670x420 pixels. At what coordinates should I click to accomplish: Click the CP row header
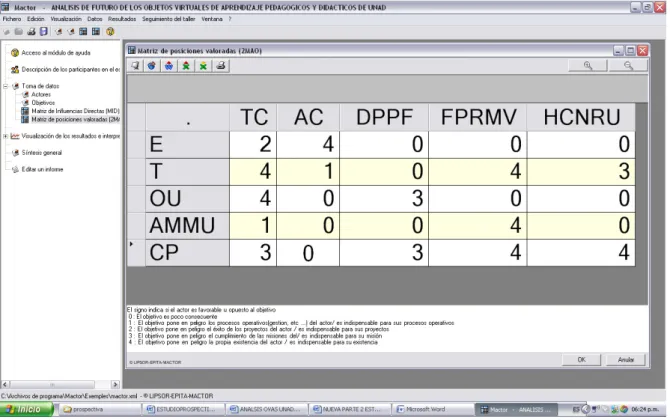(188, 253)
